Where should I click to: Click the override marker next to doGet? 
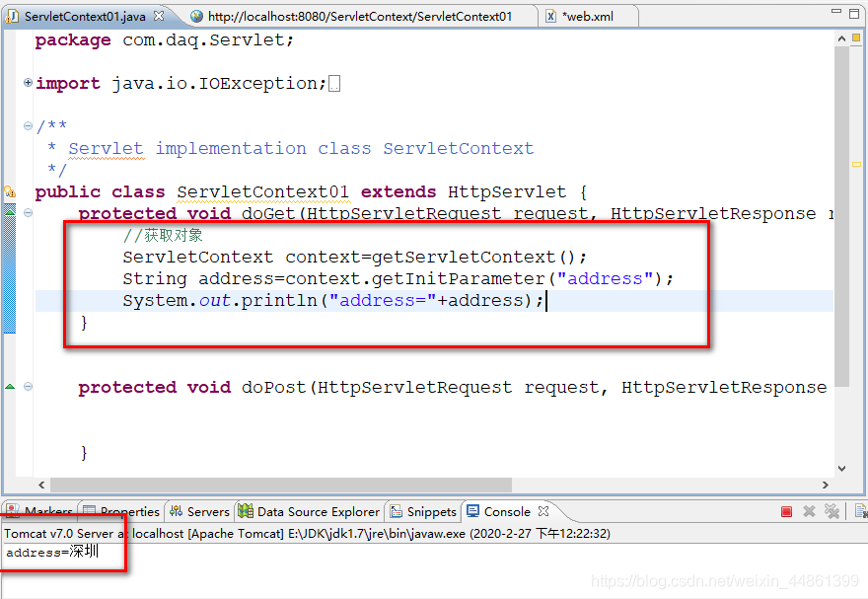point(10,212)
